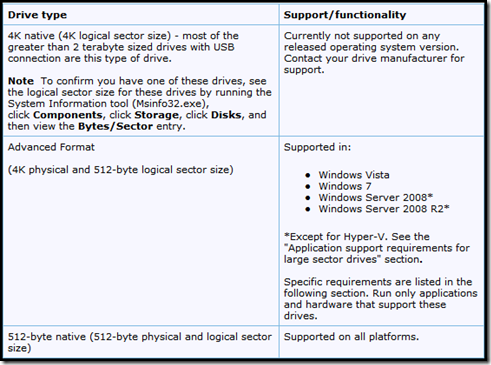Click the 'Windows Vista' list item
491x365 pixels.
tap(354, 175)
